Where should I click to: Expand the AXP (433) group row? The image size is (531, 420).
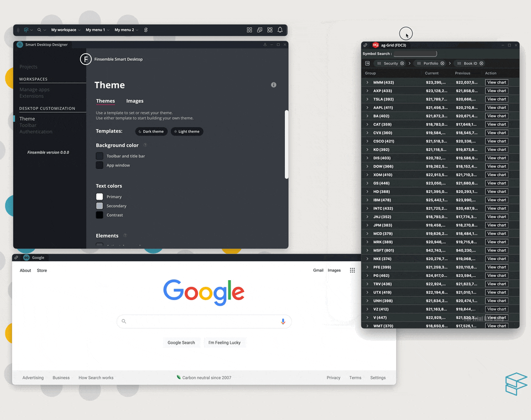(367, 91)
